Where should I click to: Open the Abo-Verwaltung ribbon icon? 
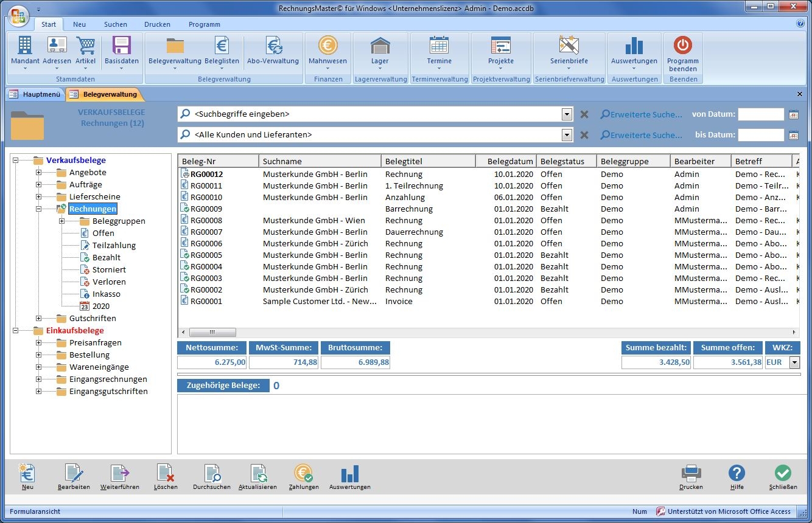(x=273, y=46)
